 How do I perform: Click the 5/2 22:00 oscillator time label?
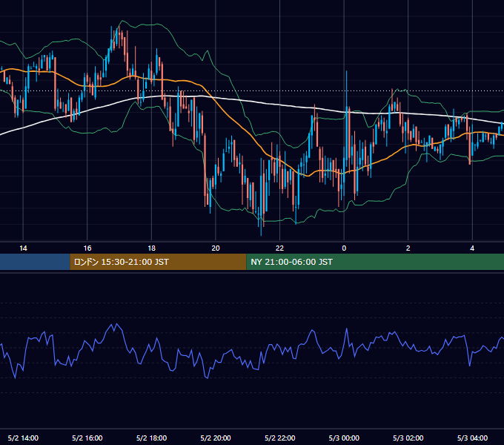tap(279, 438)
